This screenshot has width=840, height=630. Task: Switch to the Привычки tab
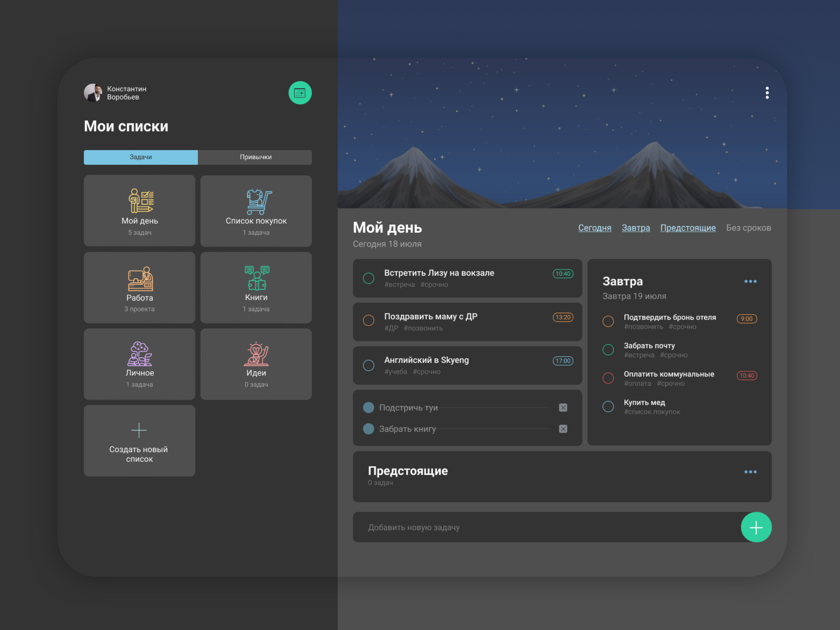(255, 157)
